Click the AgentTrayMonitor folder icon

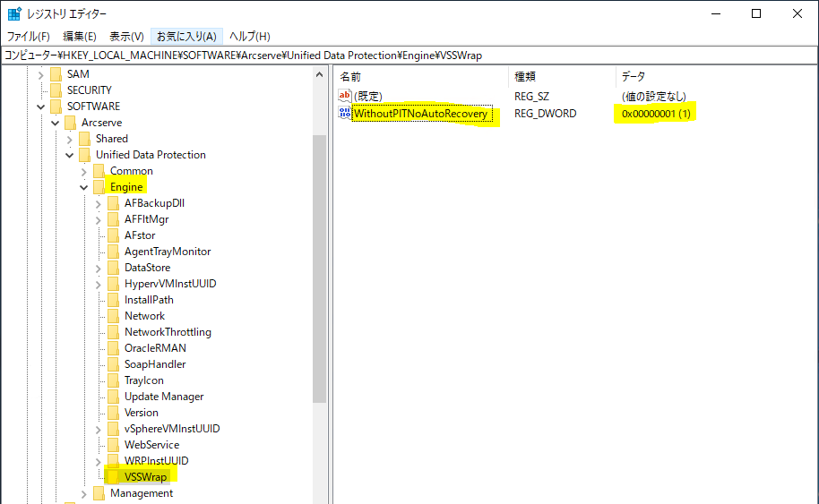[113, 252]
